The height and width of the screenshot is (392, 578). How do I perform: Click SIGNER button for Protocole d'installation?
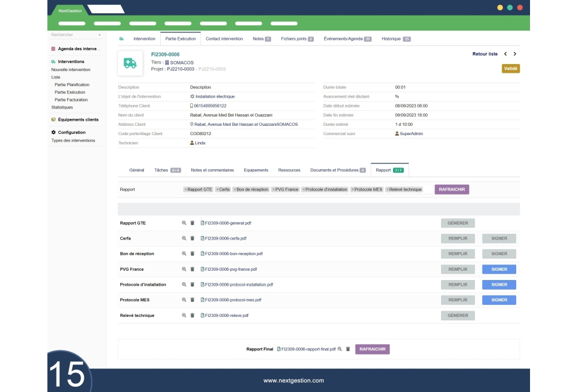pyautogui.click(x=499, y=285)
